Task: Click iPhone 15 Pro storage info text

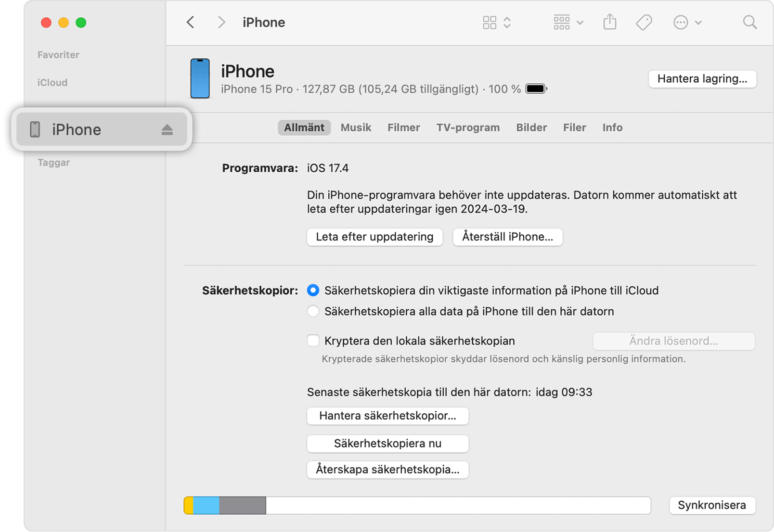Action: (x=371, y=89)
